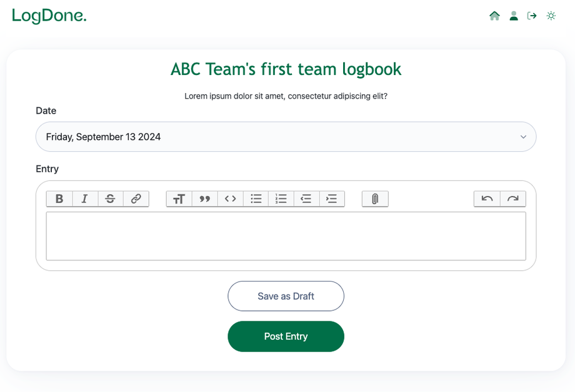Switch theme with the sun icon

pos(551,16)
